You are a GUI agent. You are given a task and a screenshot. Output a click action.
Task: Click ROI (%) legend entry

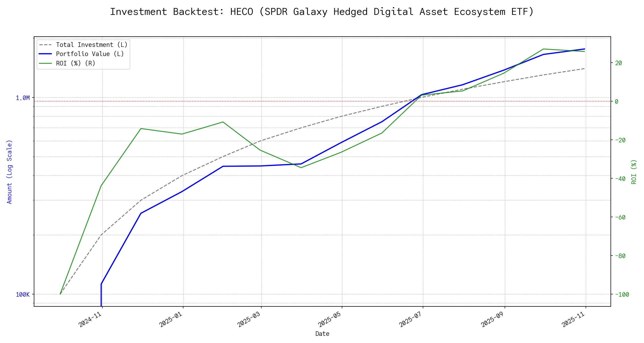[76, 63]
